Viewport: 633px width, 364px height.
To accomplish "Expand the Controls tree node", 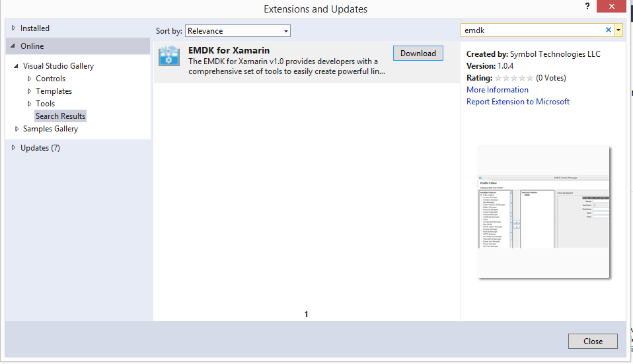I will [29, 79].
